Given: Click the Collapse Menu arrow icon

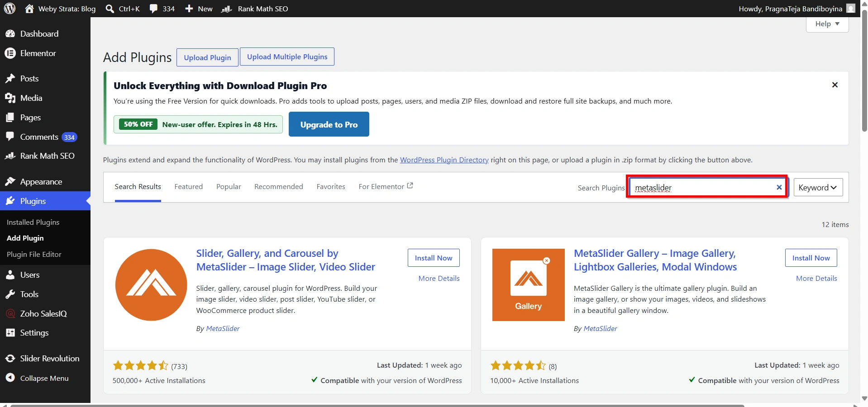Looking at the screenshot, I should (x=10, y=378).
